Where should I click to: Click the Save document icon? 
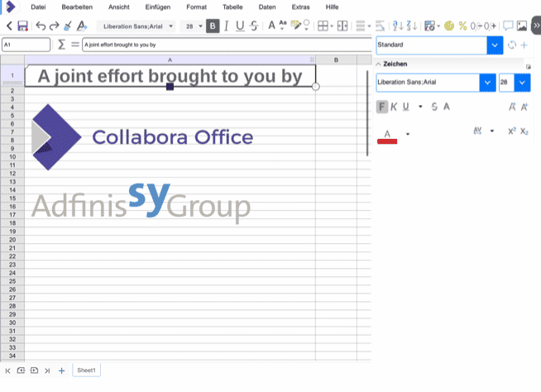point(22,26)
